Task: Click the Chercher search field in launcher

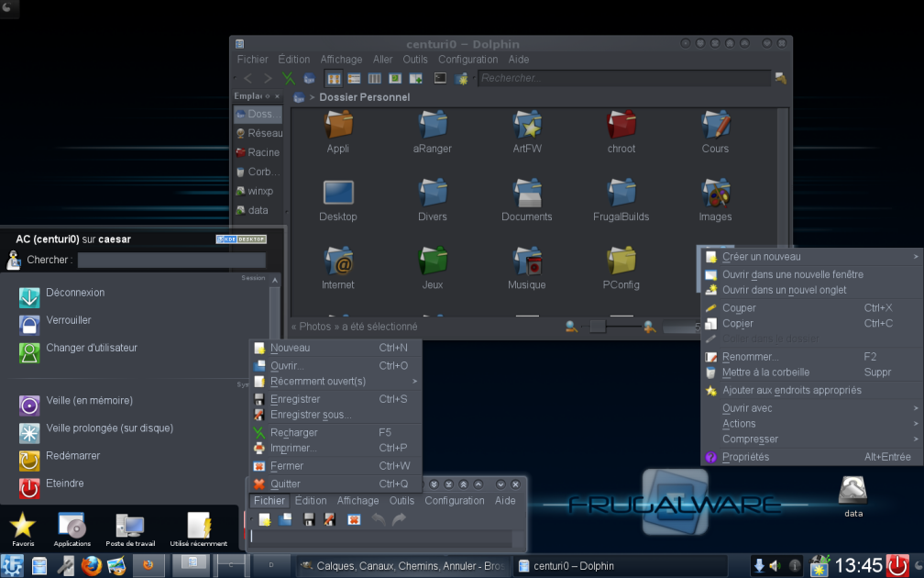Action: (x=171, y=260)
